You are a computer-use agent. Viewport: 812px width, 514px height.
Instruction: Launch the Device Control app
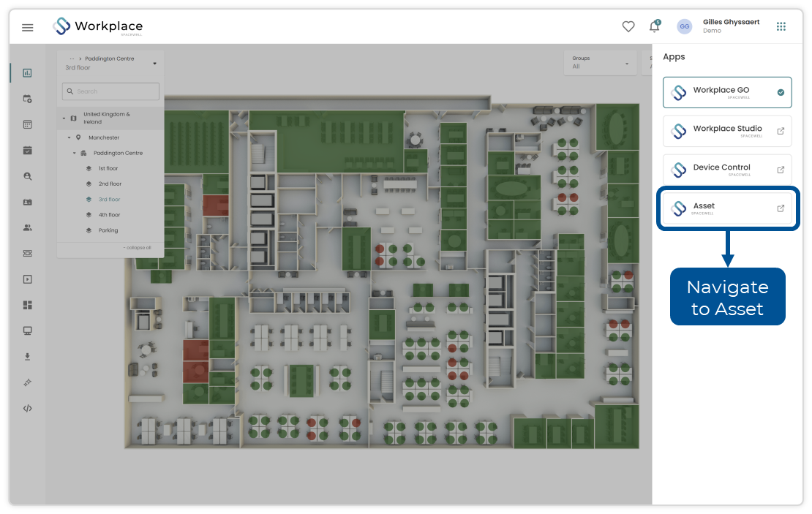(x=727, y=170)
